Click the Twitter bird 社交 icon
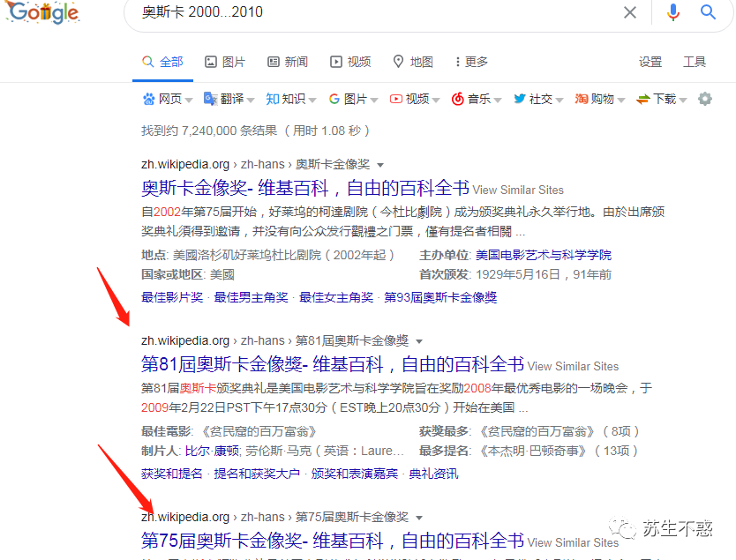Screen dimensions: 736x560 (x=520, y=99)
